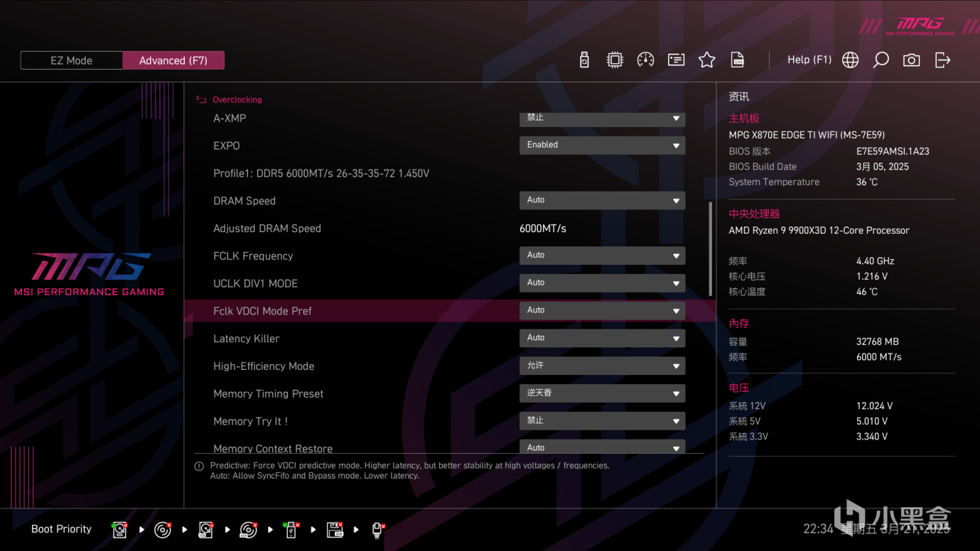
Task: Open the hardware monitor gauge icon
Action: [645, 60]
